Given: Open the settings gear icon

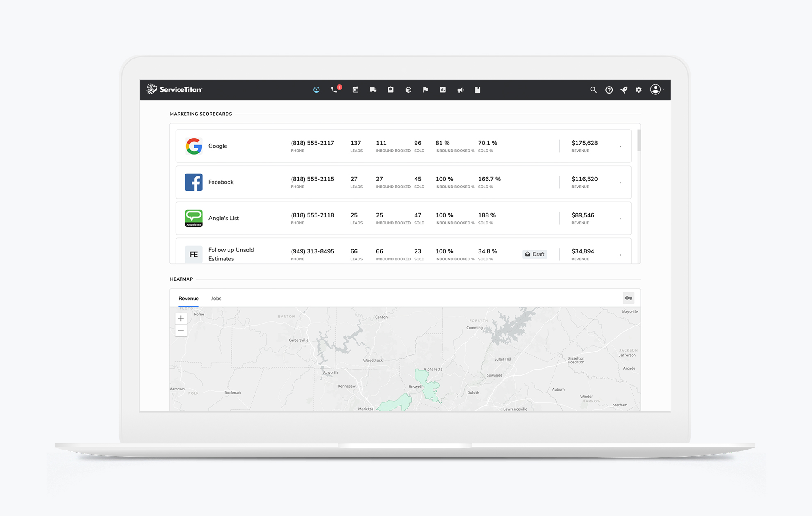Looking at the screenshot, I should tap(639, 89).
